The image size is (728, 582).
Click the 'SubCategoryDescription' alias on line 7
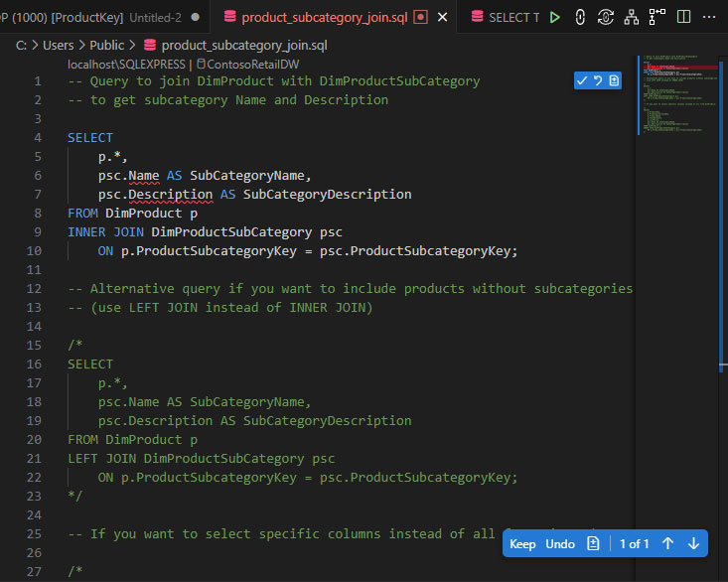328,195
